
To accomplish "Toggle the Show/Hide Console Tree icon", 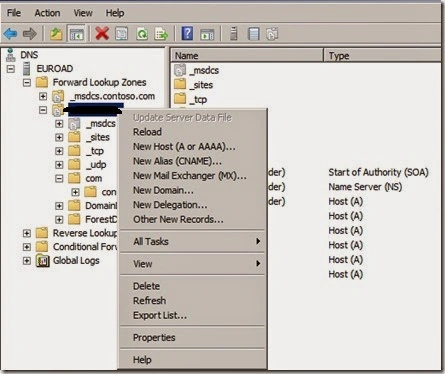I will click(76, 34).
